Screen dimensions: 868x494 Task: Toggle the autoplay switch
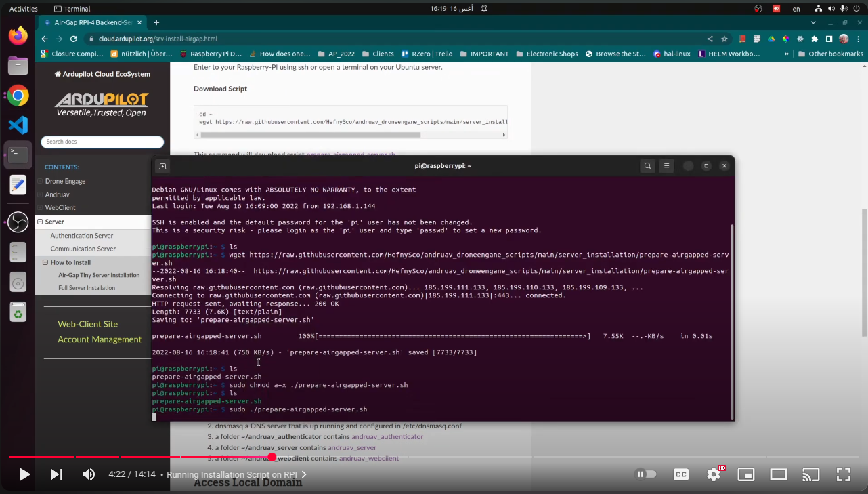pos(646,474)
